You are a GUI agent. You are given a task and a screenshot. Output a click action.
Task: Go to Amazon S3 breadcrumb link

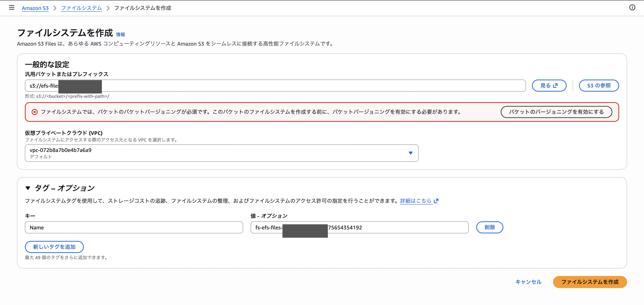(35, 8)
